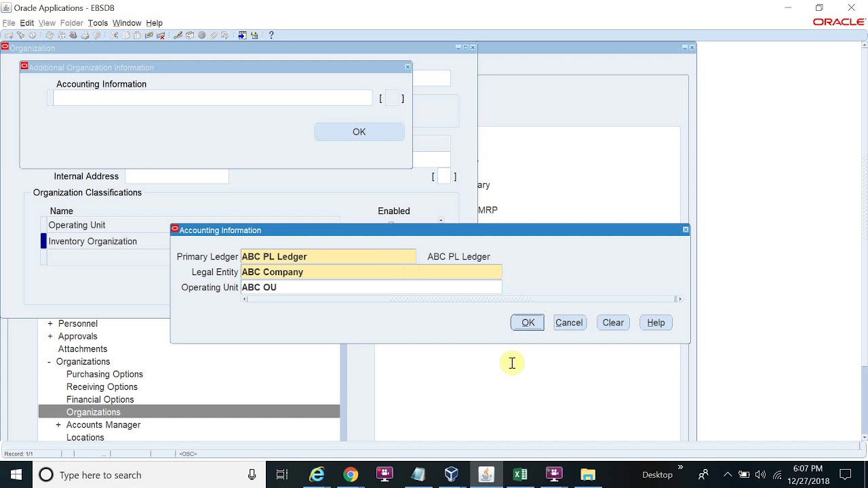Select Receiving Options in navigator tree

[x=102, y=387]
